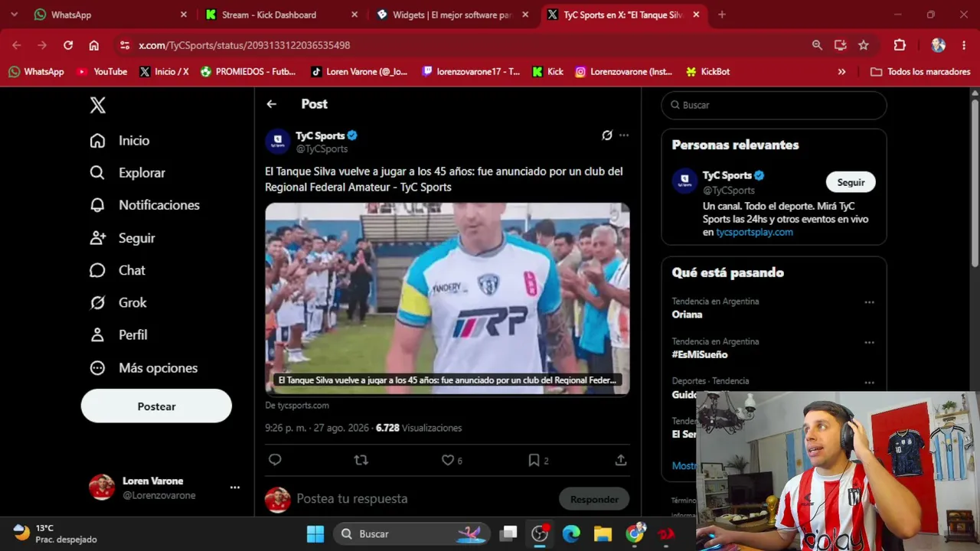Image resolution: width=980 pixels, height=551 pixels.
Task: Open the Chrome three-dot menu
Action: click(x=963, y=45)
